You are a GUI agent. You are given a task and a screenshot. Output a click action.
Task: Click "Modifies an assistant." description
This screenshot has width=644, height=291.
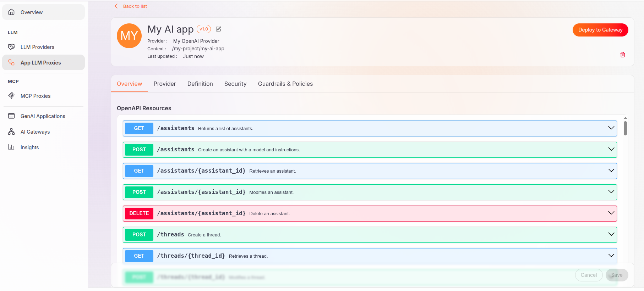[272, 192]
